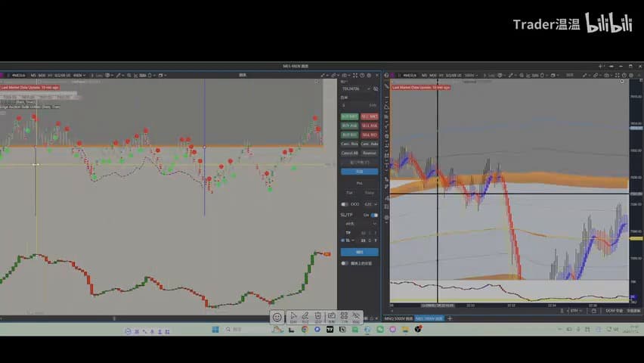Click the SELL MKT button
Viewport: 644px width, 363px height.
tap(369, 116)
